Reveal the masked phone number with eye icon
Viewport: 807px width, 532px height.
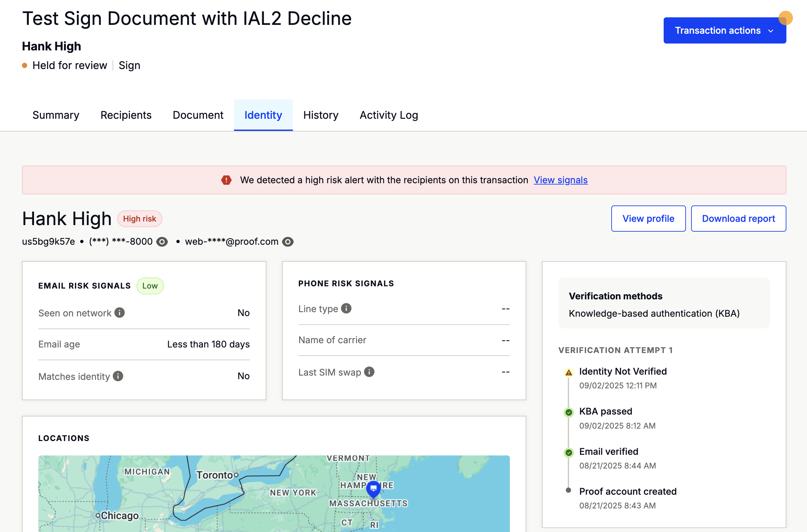coord(162,241)
